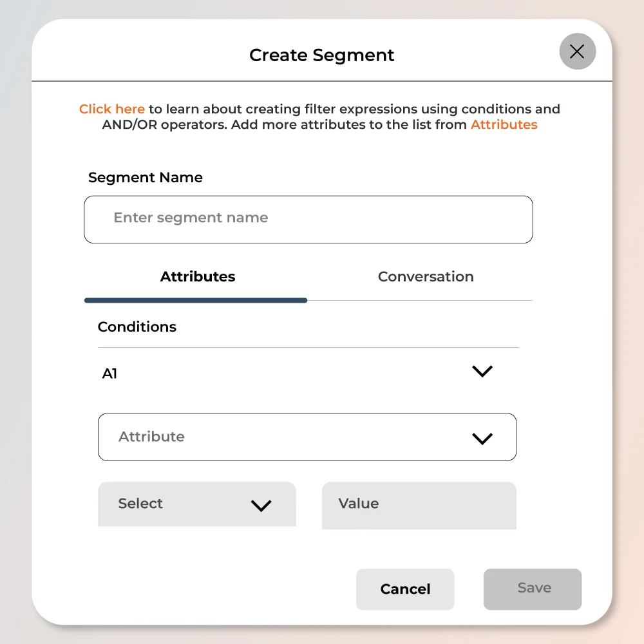Viewport: 644px width, 644px height.
Task: Close the Create Segment dialog
Action: point(577,52)
